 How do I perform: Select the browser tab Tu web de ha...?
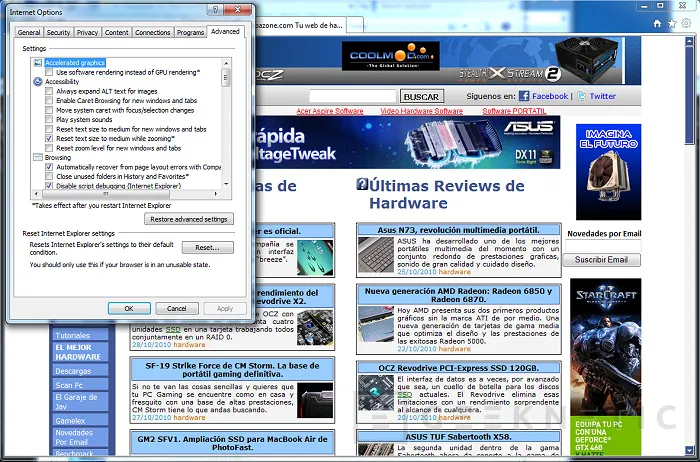click(x=300, y=25)
